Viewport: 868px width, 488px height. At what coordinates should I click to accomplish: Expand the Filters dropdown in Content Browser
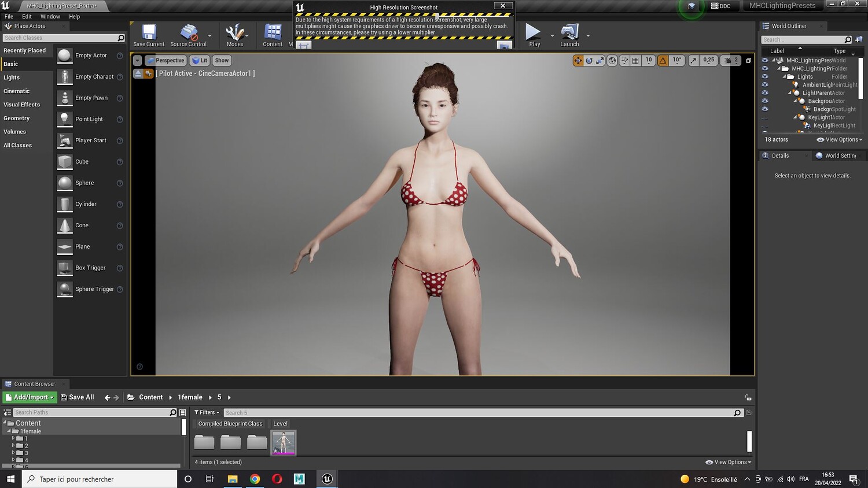(x=207, y=412)
